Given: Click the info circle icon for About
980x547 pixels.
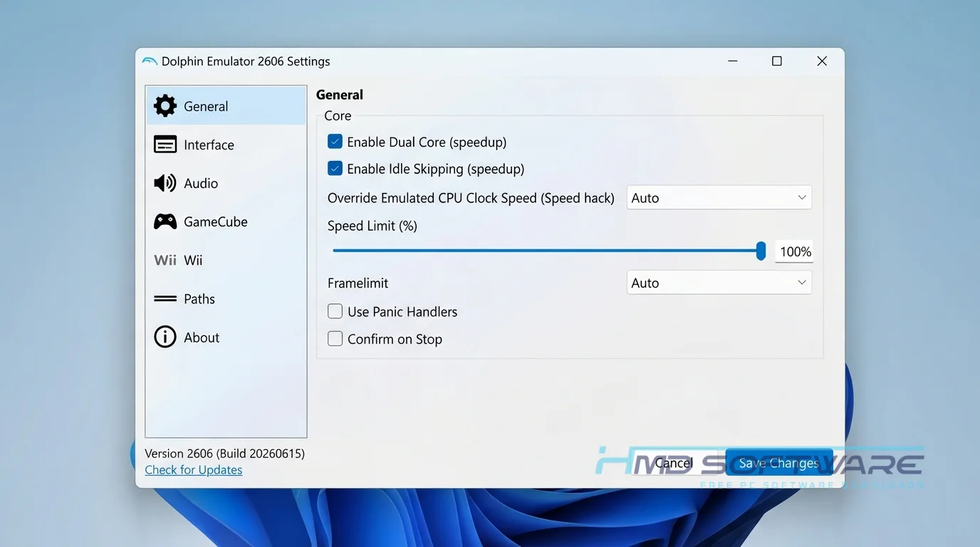Looking at the screenshot, I should pos(165,337).
